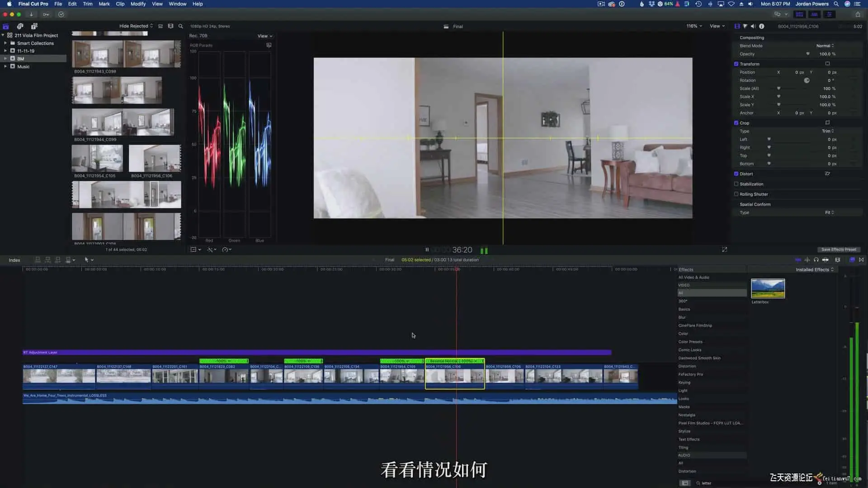Expand the Smart Collections folder
Viewport: 868px width, 488px height.
coord(5,43)
